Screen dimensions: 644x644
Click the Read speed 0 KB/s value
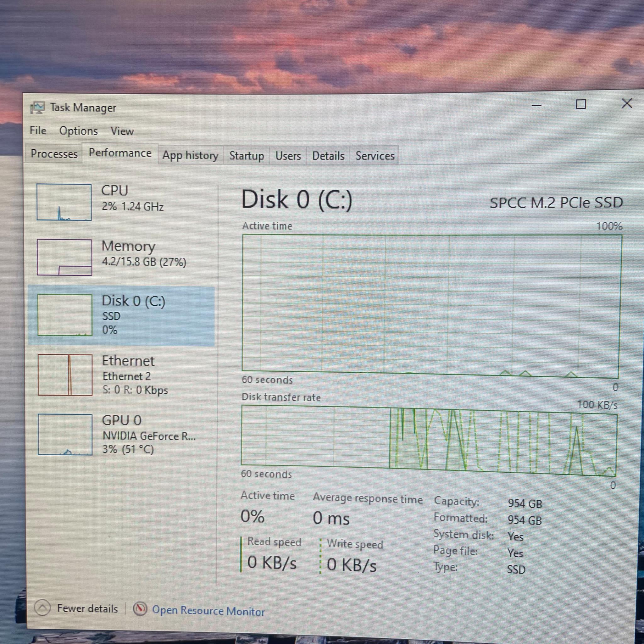(x=272, y=563)
